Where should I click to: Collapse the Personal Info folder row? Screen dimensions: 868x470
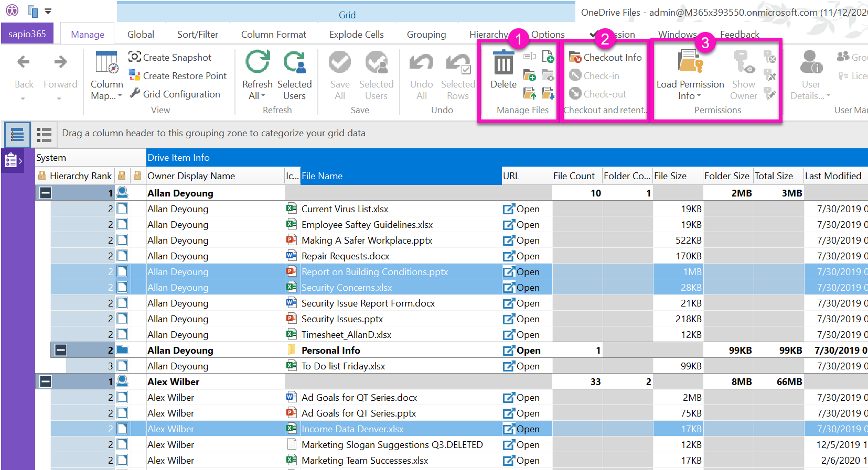coord(61,350)
